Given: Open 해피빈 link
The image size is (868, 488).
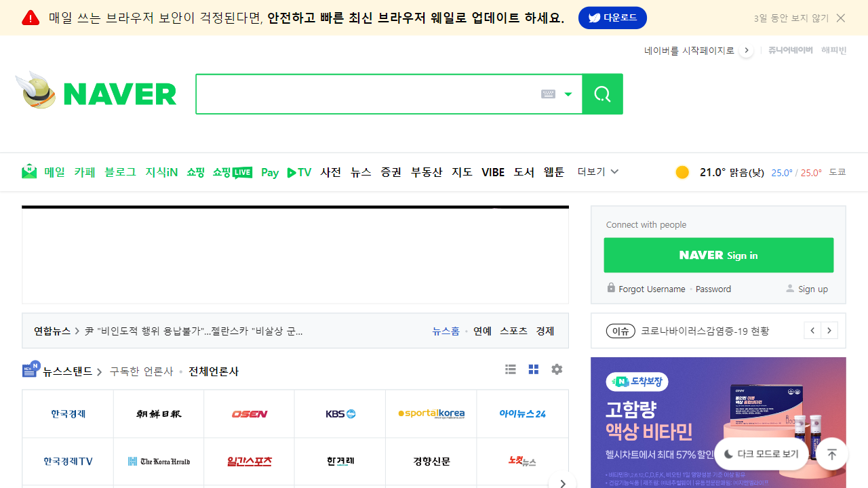Looking at the screenshot, I should click(833, 50).
